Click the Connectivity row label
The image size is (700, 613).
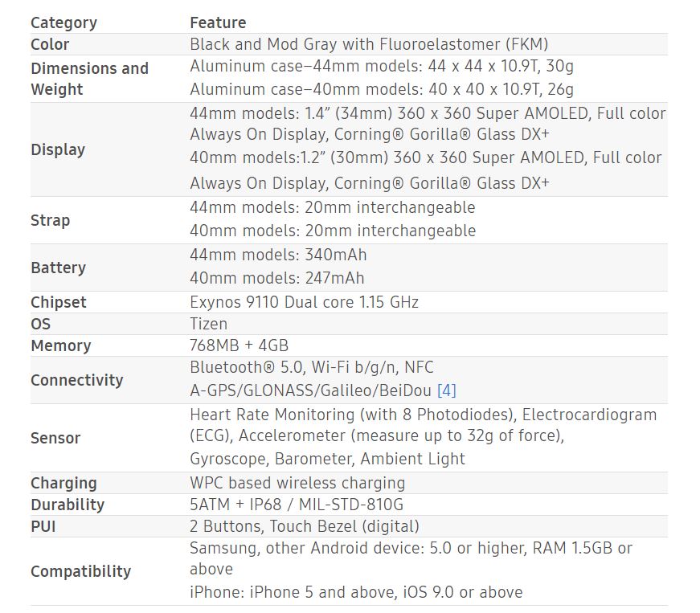click(77, 380)
